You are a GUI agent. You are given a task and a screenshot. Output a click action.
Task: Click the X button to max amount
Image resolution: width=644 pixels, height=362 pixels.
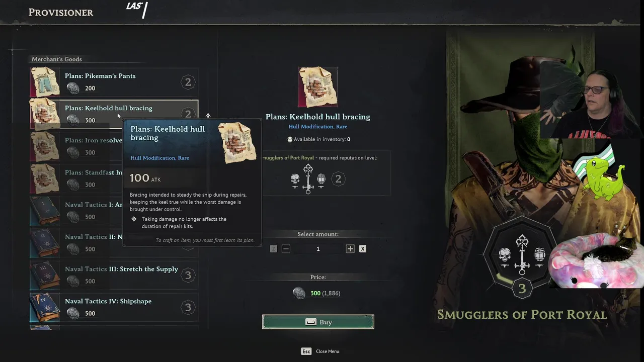[362, 249]
